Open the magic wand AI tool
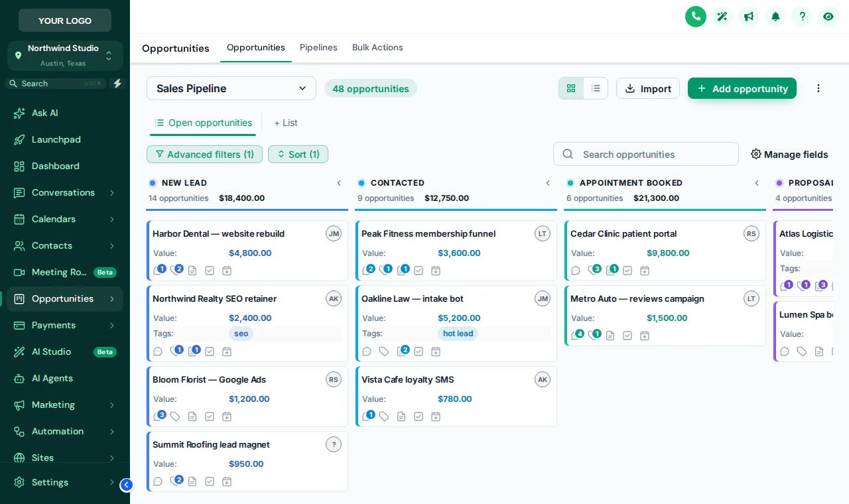Viewport: 849px width, 504px height. 722,17
